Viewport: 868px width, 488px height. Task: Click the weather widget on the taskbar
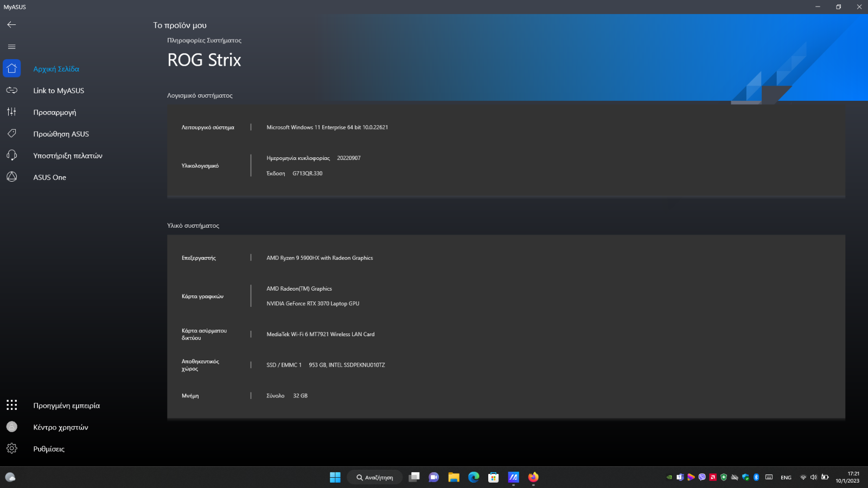[10, 477]
